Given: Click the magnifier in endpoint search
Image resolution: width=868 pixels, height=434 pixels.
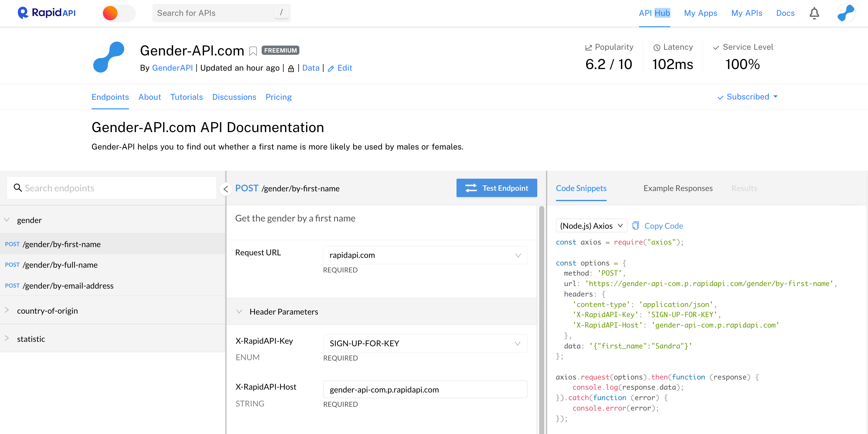Looking at the screenshot, I should (18, 188).
